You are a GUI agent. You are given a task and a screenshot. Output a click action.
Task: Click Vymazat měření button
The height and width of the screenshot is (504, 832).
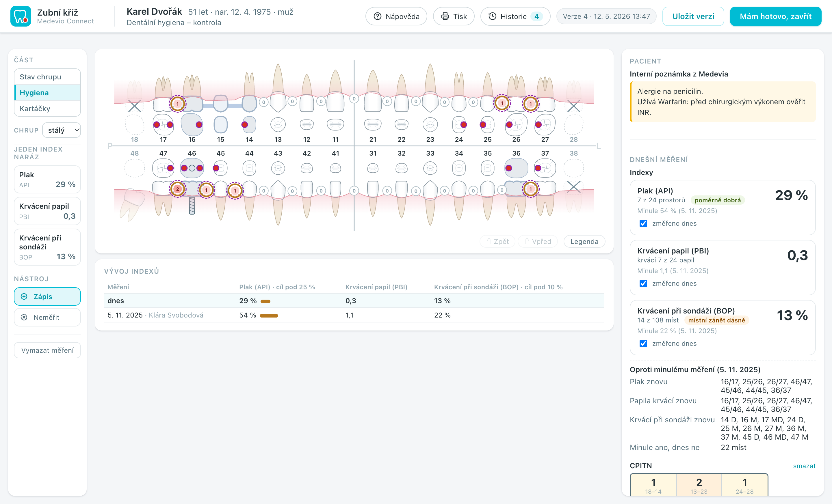coord(47,350)
